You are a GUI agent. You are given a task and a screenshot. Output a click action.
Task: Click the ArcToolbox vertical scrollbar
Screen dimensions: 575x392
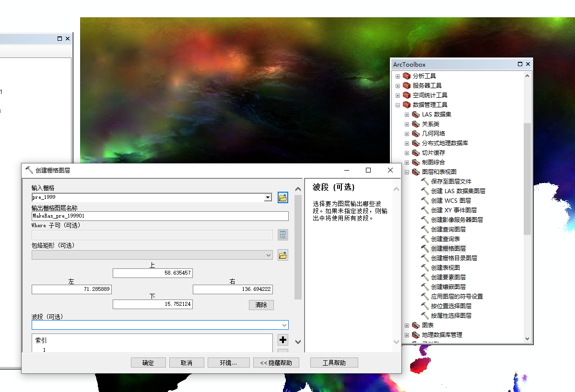click(x=528, y=178)
